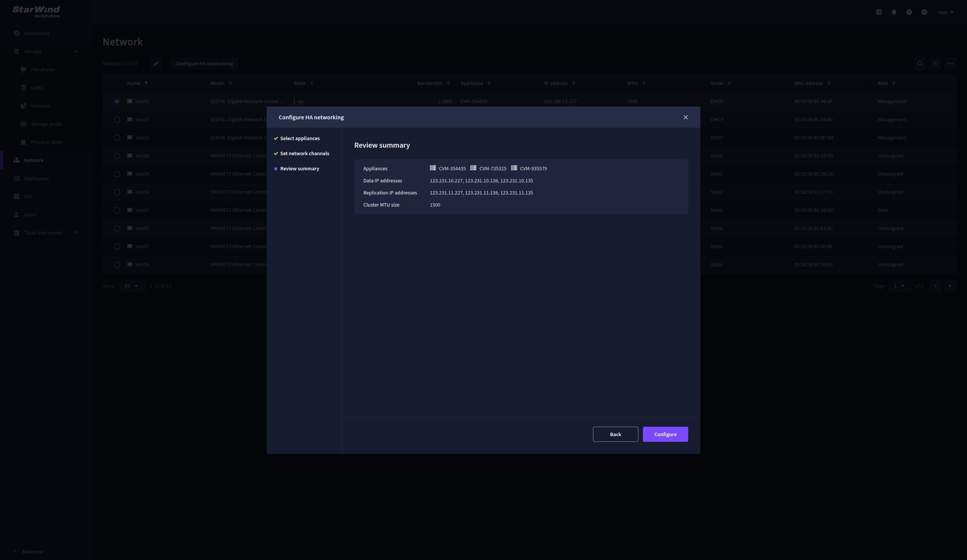Go to Select appliances wizard step
The height and width of the screenshot is (560, 967).
point(300,139)
